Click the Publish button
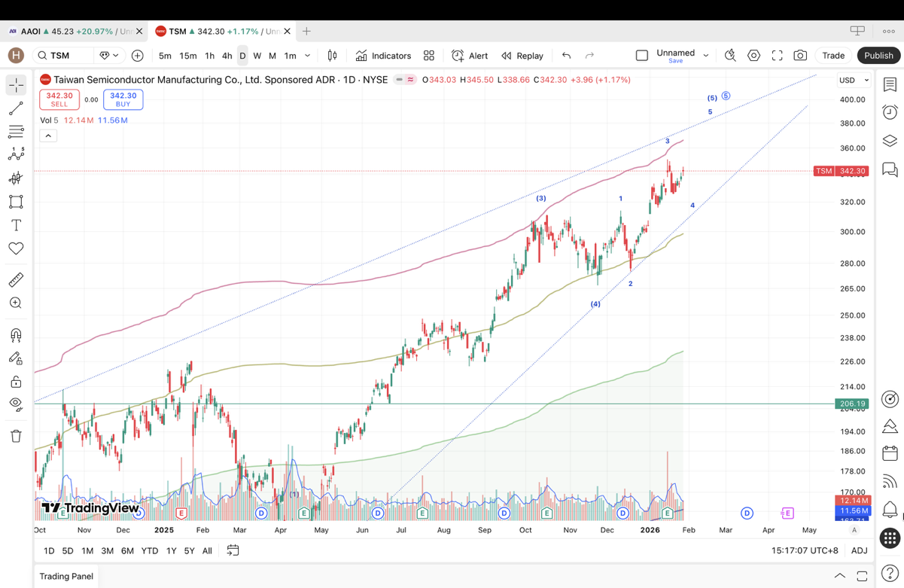Viewport: 904px width, 588px height. coord(878,56)
